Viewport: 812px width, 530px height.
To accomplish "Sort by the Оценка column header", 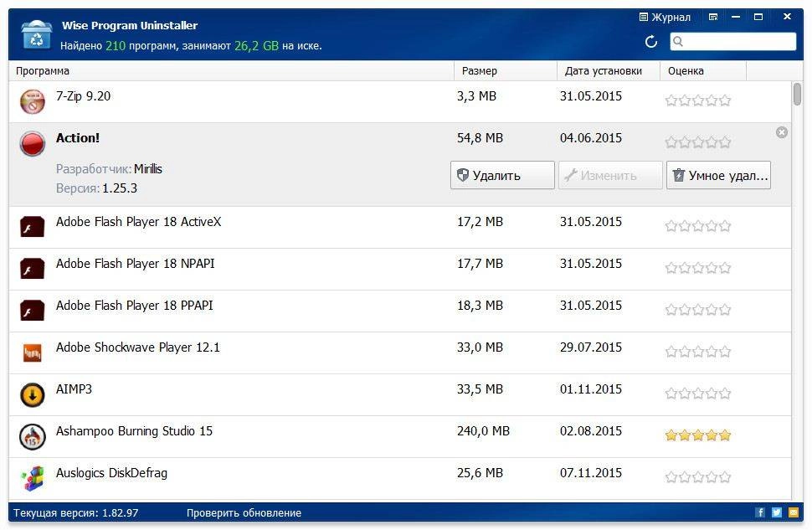I will (x=703, y=71).
